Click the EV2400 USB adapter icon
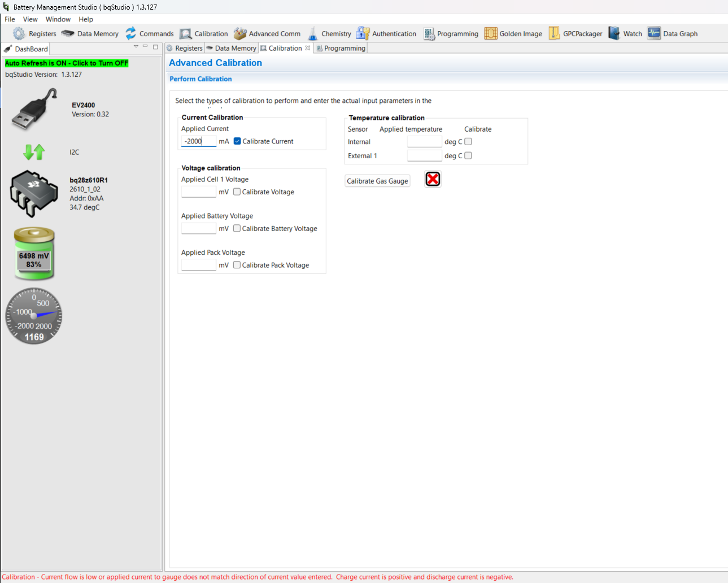The width and height of the screenshot is (728, 583). pyautogui.click(x=34, y=109)
